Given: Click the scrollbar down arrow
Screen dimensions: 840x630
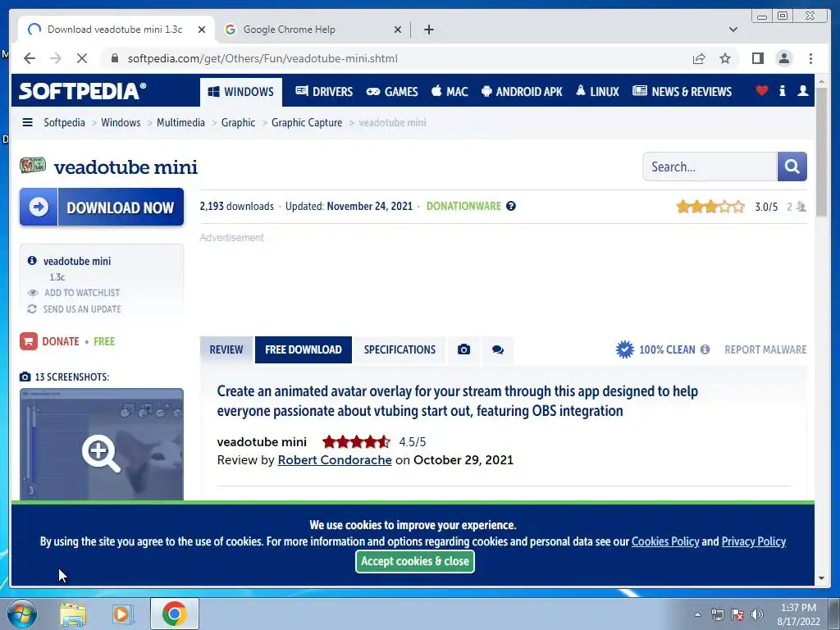Looking at the screenshot, I should pos(821,578).
